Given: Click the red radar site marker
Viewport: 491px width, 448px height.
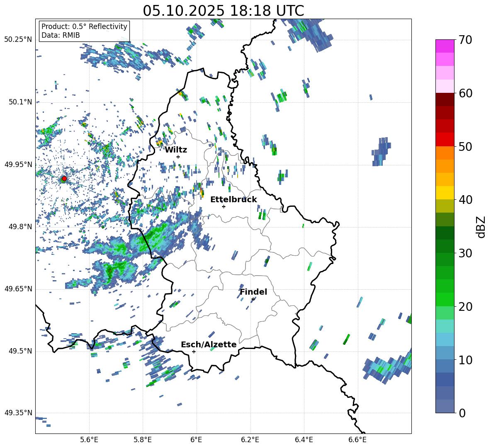Looking at the screenshot, I should [x=64, y=179].
